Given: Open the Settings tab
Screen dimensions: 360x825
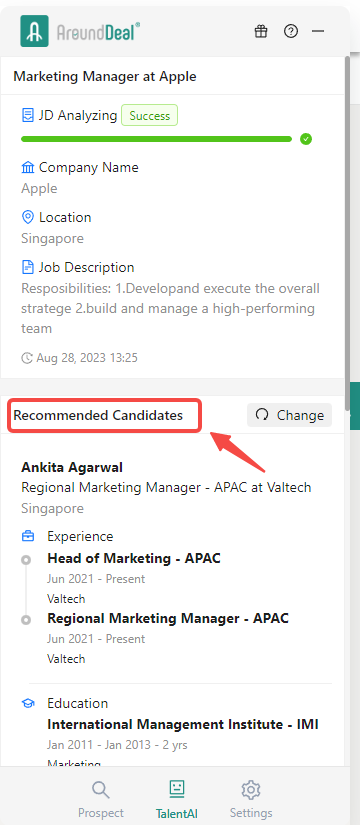Looking at the screenshot, I should pyautogui.click(x=251, y=799).
